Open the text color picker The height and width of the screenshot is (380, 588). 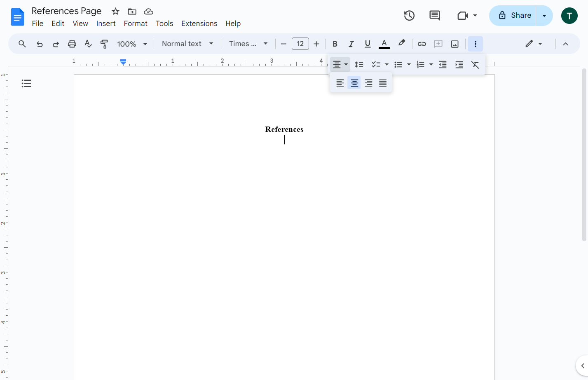click(x=384, y=44)
